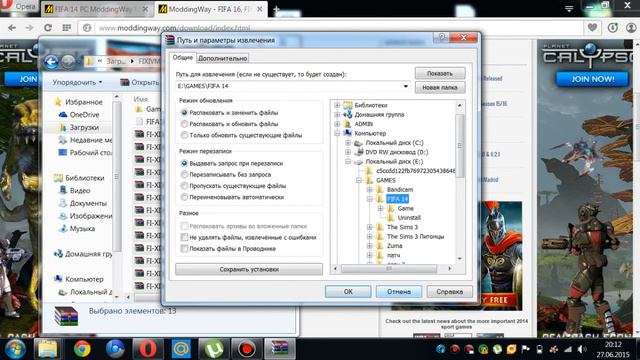Image resolution: width=640 pixels, height=360 pixels.
Task: Collapse the Компьютер tree node
Action: pyautogui.click(x=337, y=133)
